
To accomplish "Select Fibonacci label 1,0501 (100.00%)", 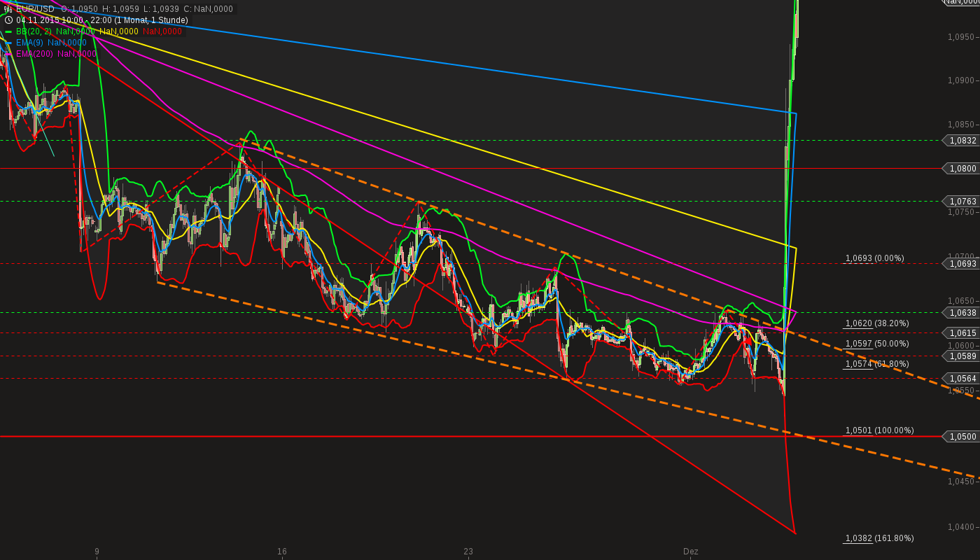I will [879, 430].
